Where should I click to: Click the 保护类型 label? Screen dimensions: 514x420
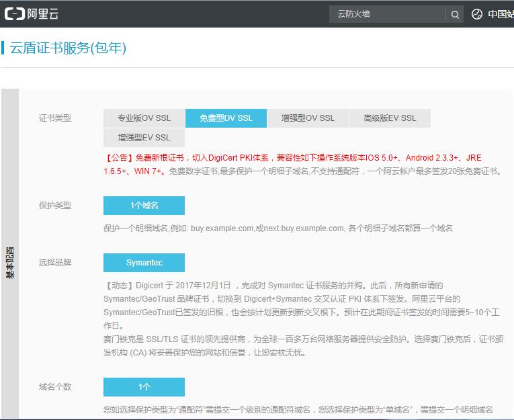click(54, 206)
